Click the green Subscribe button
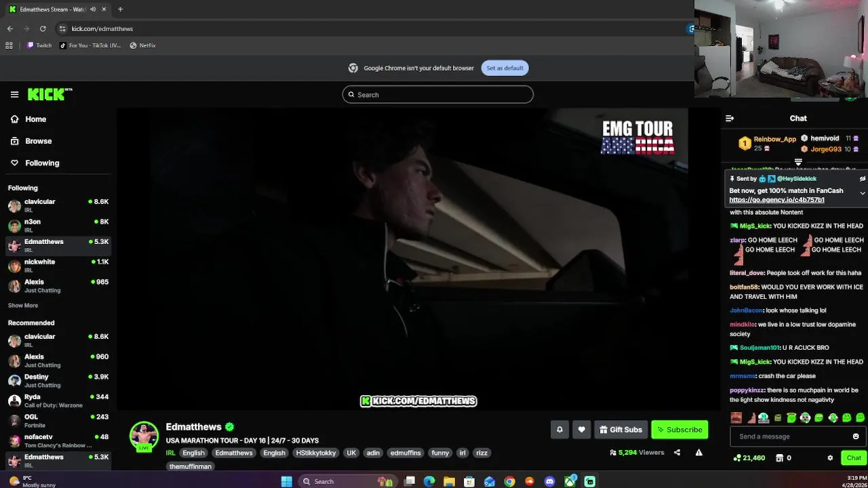Screen dimensions: 868x488 pos(679,430)
